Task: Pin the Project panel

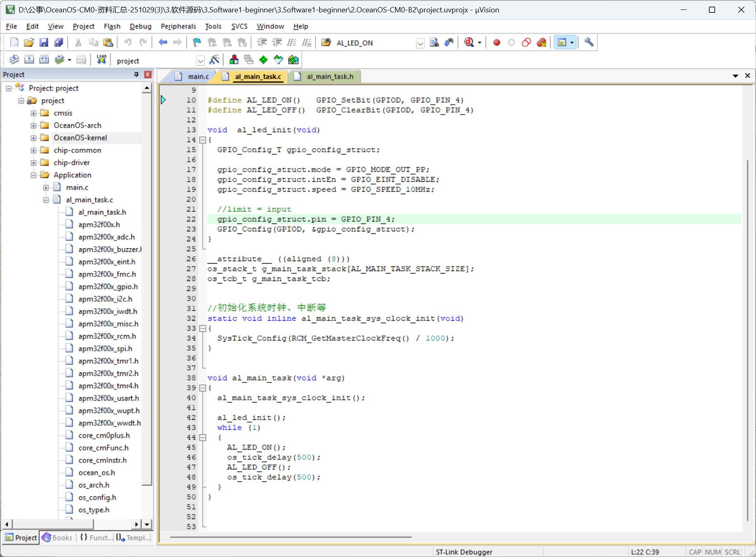Action: click(136, 74)
